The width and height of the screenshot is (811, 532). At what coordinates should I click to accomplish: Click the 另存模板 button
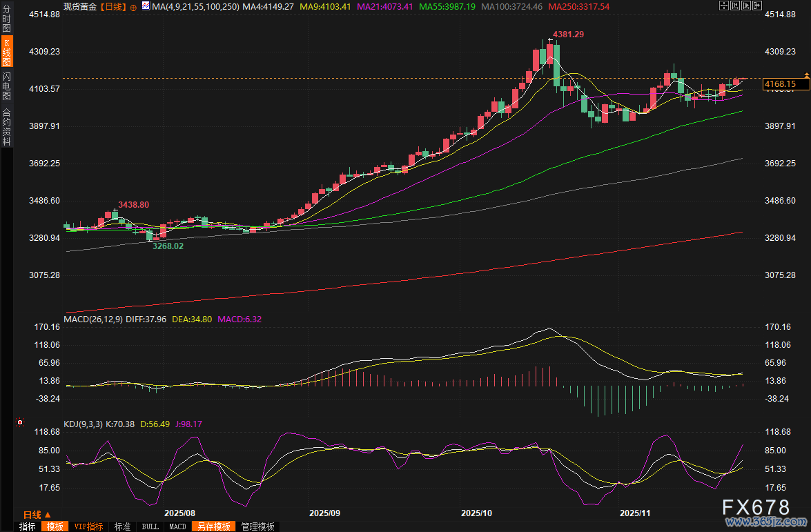tap(213, 526)
